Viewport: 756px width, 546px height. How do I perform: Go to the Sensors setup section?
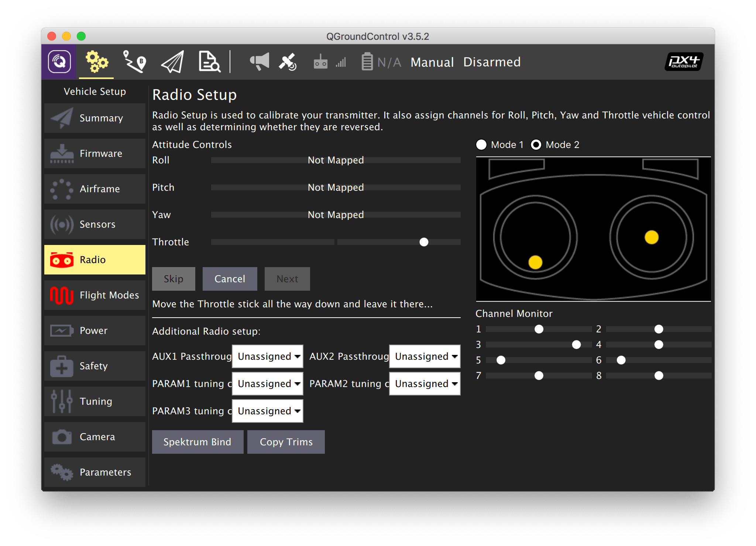click(x=95, y=224)
